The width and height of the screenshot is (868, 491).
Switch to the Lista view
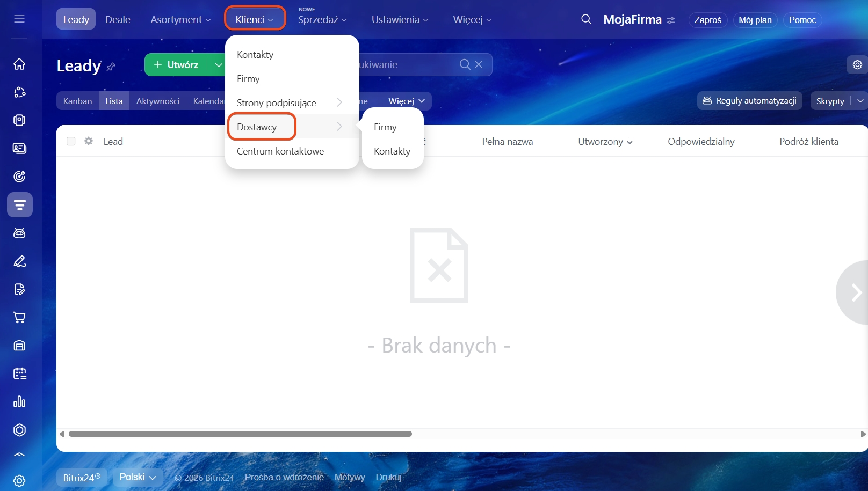coord(114,101)
